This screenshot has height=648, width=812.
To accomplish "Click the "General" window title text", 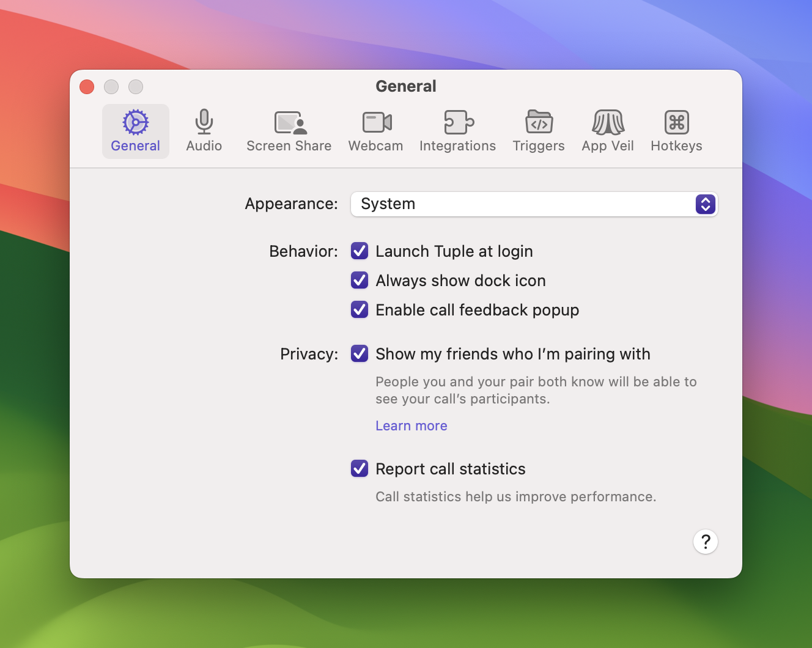I will 406,86.
